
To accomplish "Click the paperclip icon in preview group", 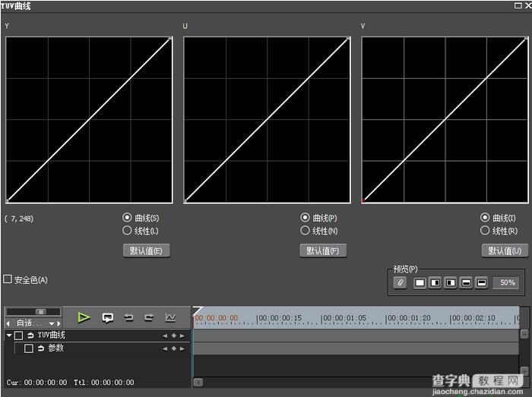I will (400, 282).
